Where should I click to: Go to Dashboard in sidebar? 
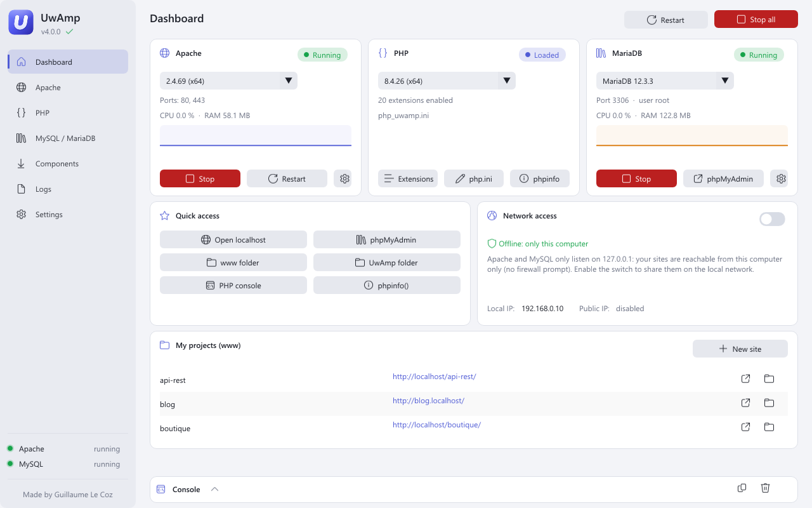68,62
